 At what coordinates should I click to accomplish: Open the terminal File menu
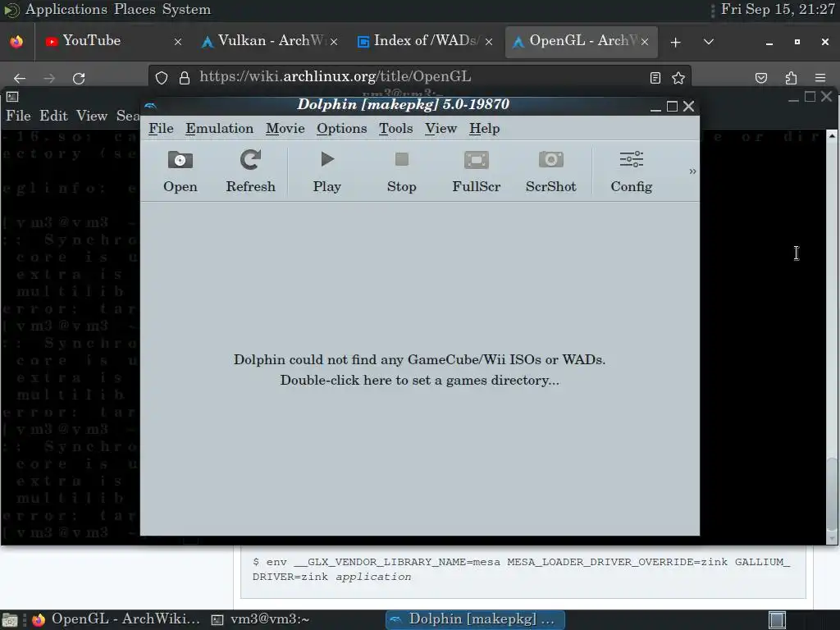(x=18, y=116)
